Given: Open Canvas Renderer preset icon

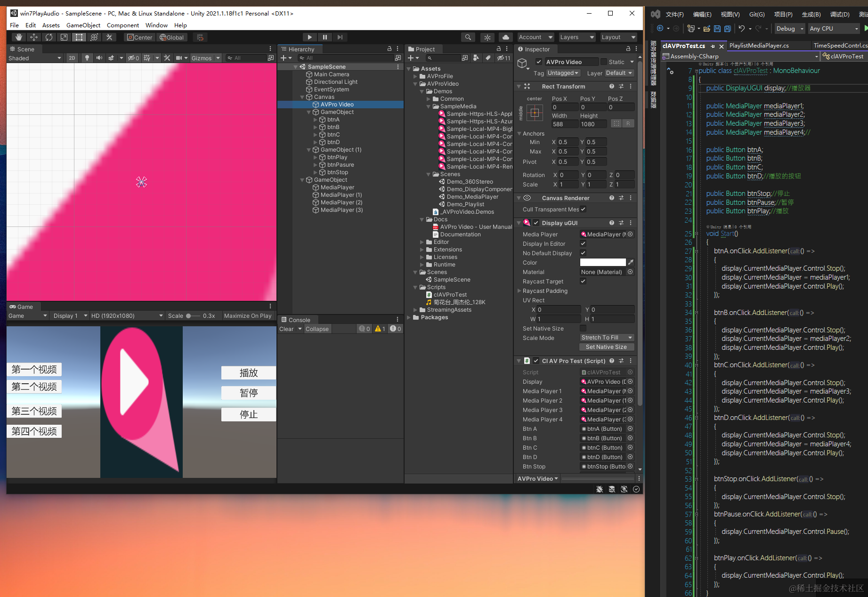Looking at the screenshot, I should (x=621, y=198).
